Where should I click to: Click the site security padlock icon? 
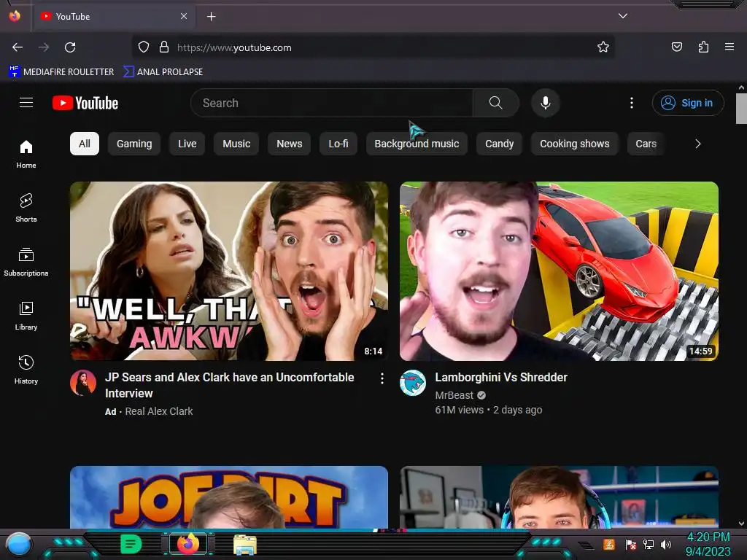(164, 47)
